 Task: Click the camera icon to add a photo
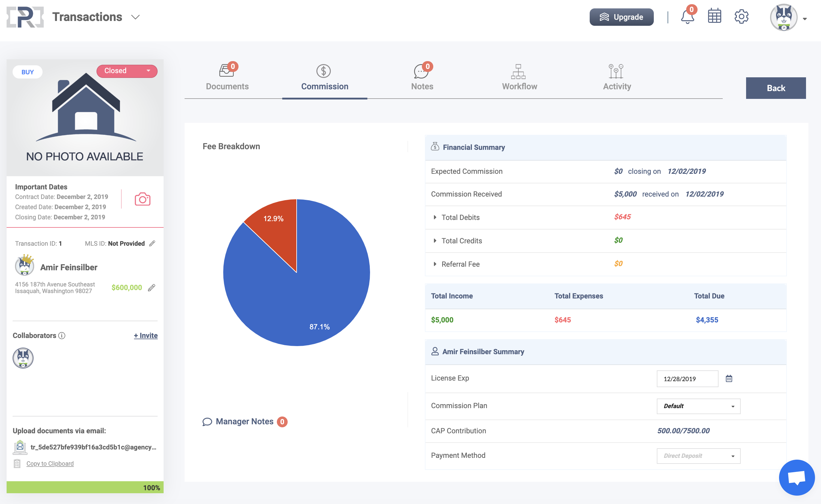click(143, 199)
